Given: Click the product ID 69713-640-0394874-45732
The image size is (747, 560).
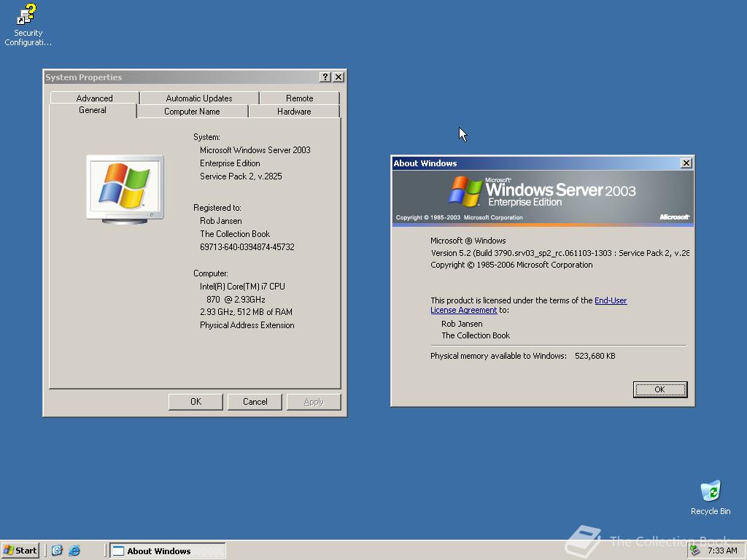Looking at the screenshot, I should pyautogui.click(x=247, y=247).
